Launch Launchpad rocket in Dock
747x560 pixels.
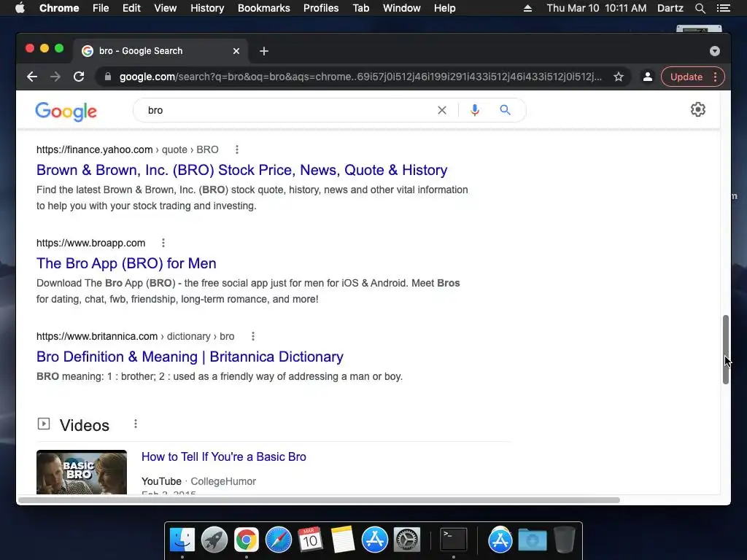coord(214,540)
